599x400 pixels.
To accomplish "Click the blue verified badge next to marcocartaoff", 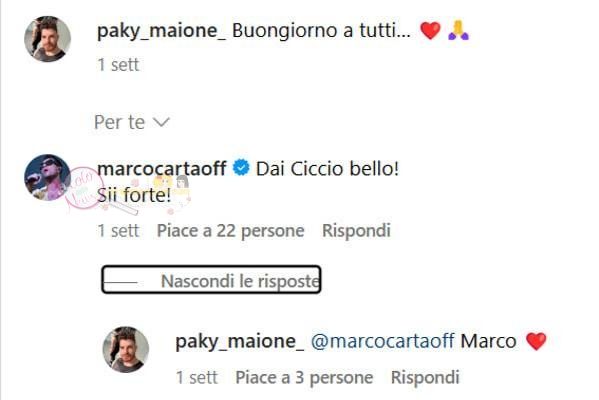I will (241, 168).
